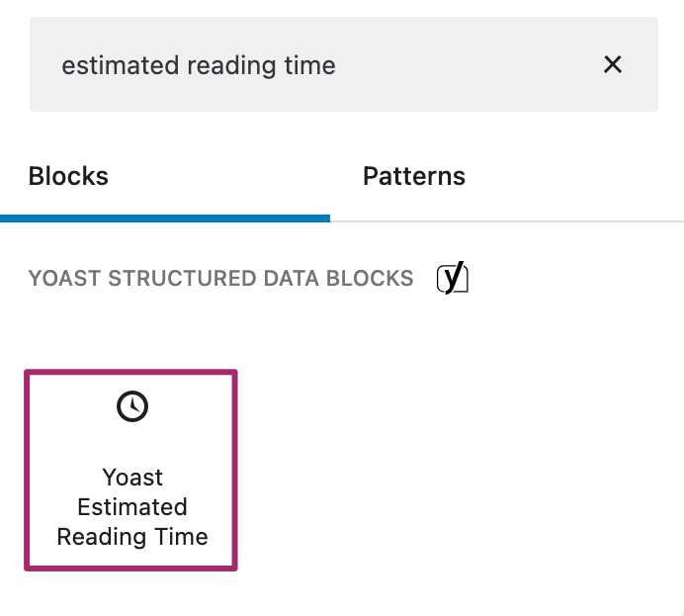Switch to the Blocks tab
The width and height of the screenshot is (684, 616).
[68, 177]
